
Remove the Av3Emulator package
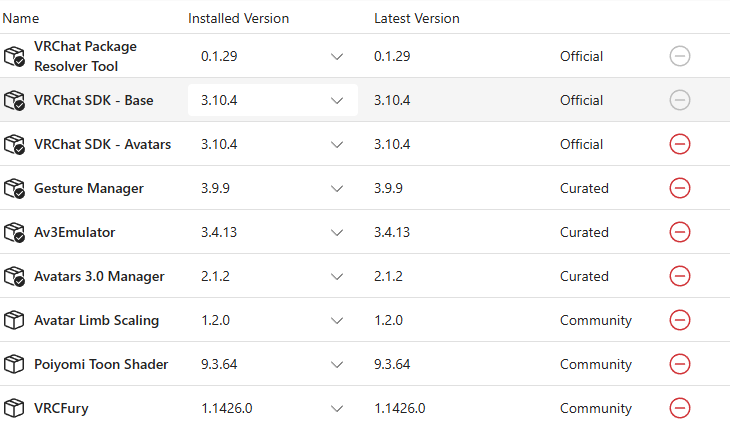pyautogui.click(x=680, y=232)
